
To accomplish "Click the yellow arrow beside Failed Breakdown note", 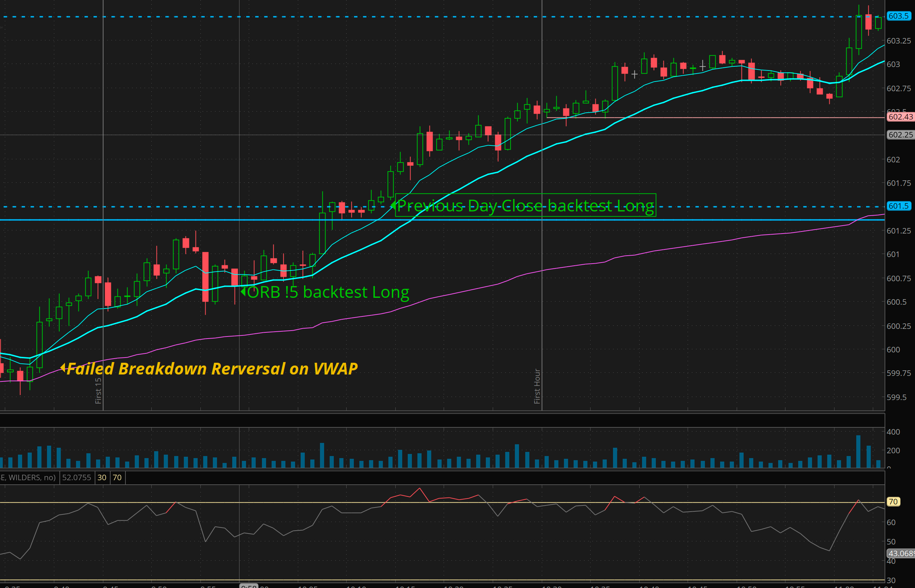I will (63, 368).
